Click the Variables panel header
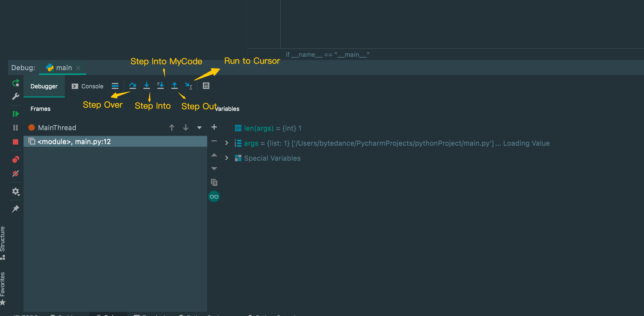This screenshot has height=316, width=644. 227,109
